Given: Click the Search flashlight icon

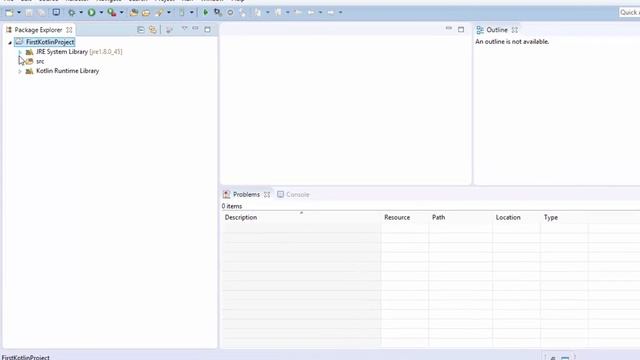Looking at the screenshot, I should coord(159,13).
